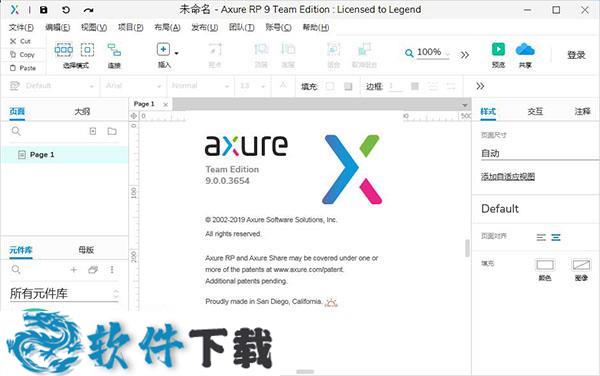Switch to the Outline (大纲) tab

click(x=82, y=111)
